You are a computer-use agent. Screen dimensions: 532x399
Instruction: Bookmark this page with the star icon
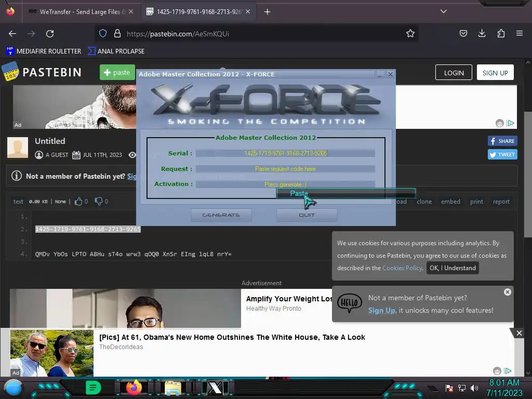pos(410,33)
